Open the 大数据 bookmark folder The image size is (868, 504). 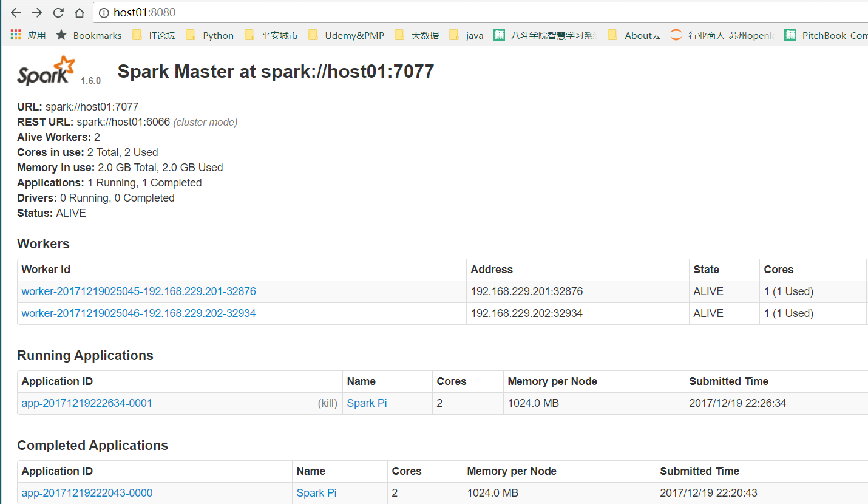click(416, 35)
